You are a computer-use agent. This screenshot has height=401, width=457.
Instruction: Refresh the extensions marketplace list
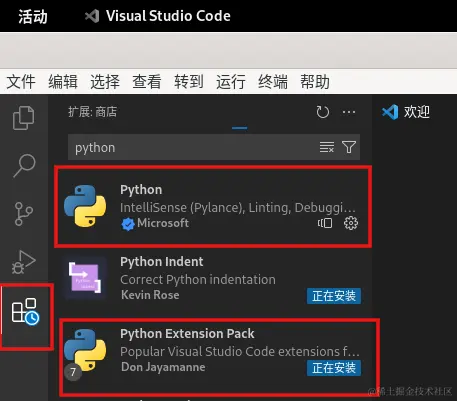pyautogui.click(x=322, y=112)
